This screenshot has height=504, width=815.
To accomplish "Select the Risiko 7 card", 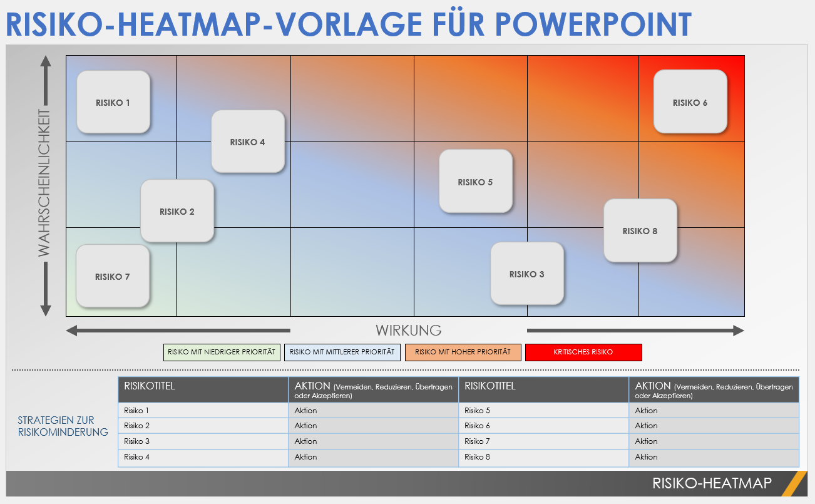I will [113, 276].
